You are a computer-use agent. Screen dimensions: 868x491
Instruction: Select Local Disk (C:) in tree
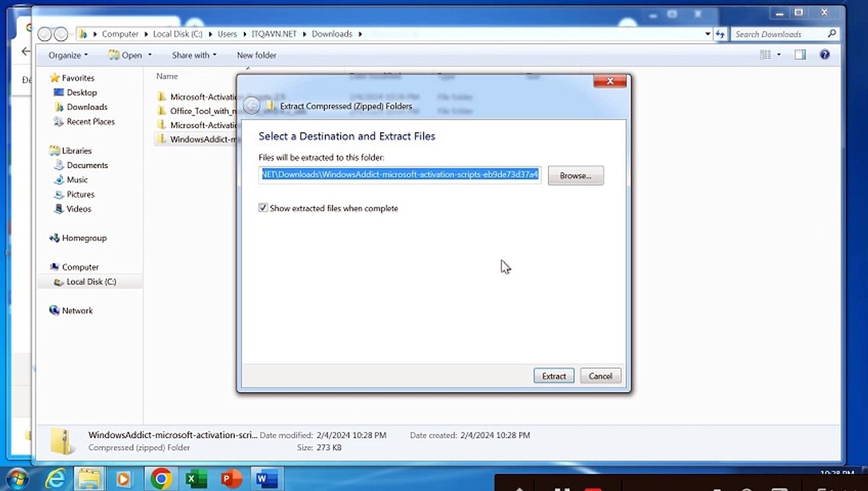[91, 282]
